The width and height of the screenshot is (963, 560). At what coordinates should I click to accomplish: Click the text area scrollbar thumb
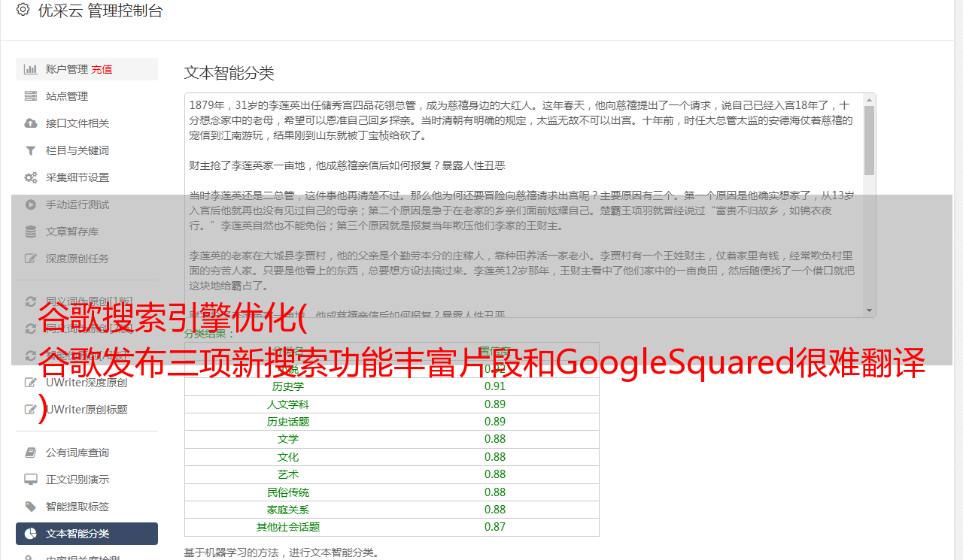870,140
